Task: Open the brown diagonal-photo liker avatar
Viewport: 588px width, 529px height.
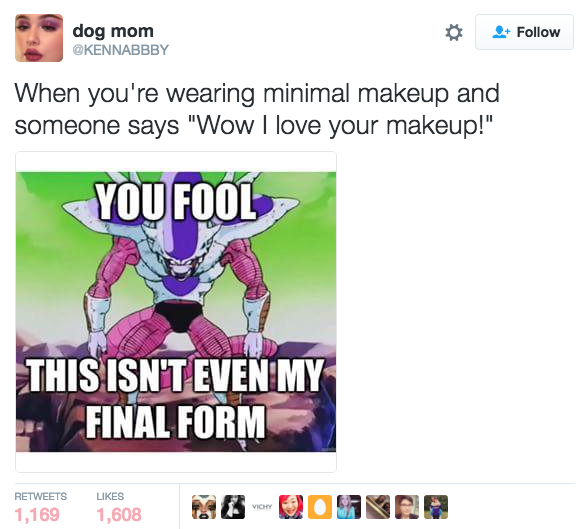Action: coord(378,507)
